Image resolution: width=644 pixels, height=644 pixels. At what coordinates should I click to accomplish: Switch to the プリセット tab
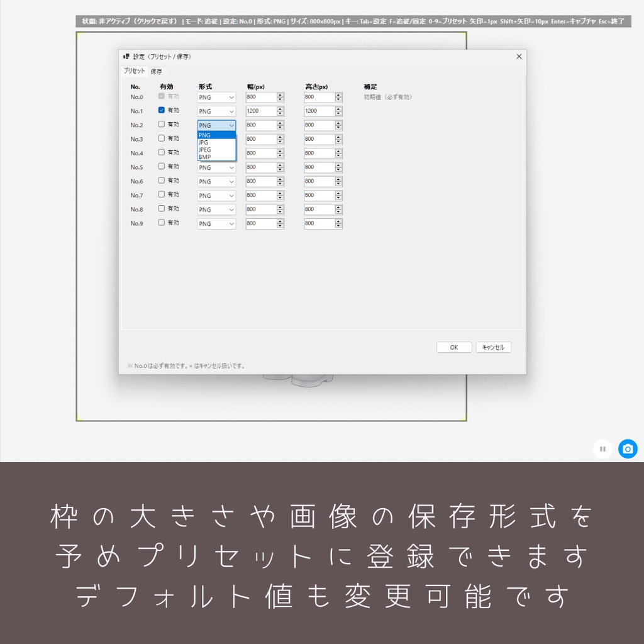coord(135,70)
